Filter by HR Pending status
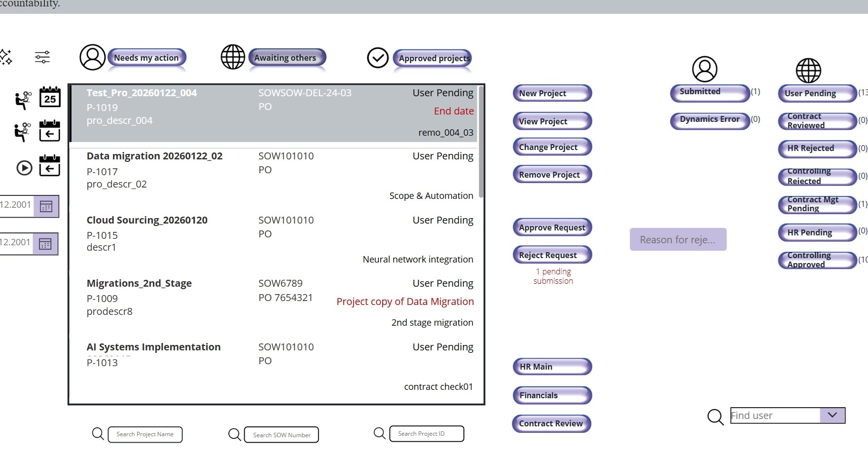 point(817,232)
